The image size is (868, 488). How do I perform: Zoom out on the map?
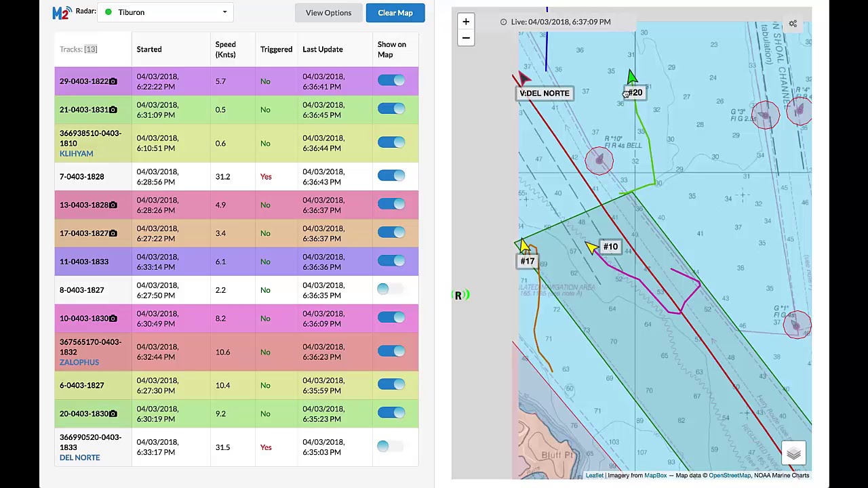[466, 38]
